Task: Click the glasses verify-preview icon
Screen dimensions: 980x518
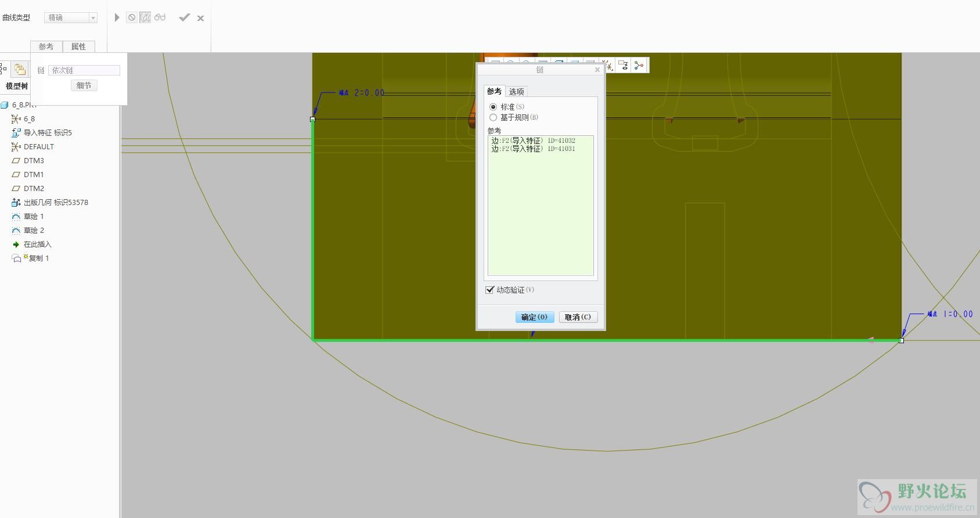Action: pos(160,17)
